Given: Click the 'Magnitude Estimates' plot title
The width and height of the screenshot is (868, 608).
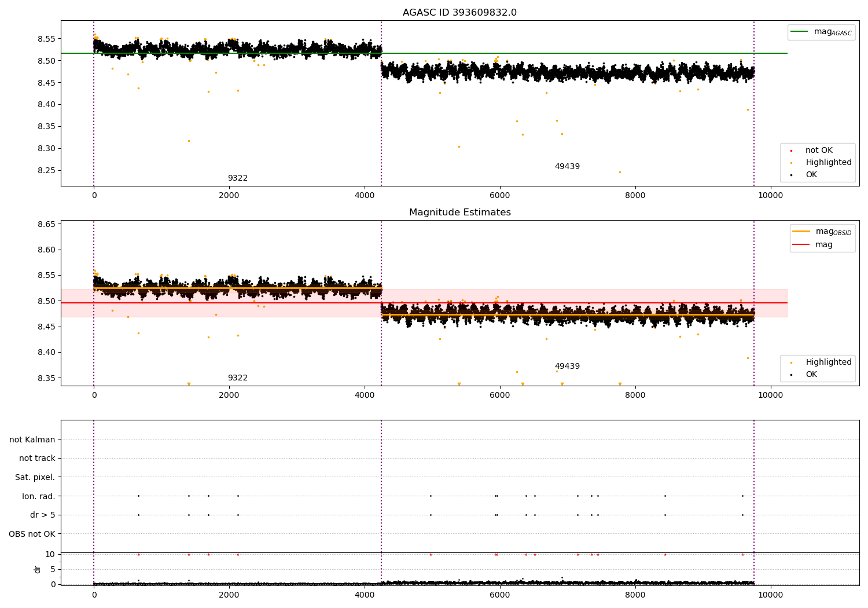Looking at the screenshot, I should pos(460,213).
